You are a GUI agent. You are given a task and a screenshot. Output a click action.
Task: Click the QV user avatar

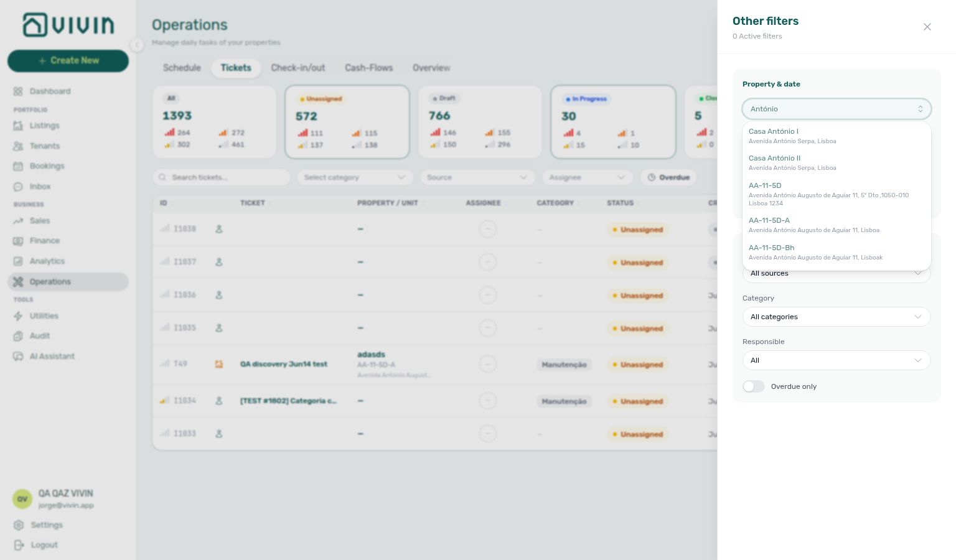click(x=22, y=499)
